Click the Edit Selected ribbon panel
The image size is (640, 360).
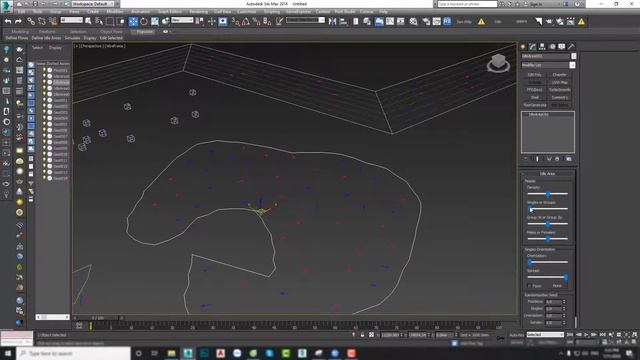pyautogui.click(x=111, y=38)
